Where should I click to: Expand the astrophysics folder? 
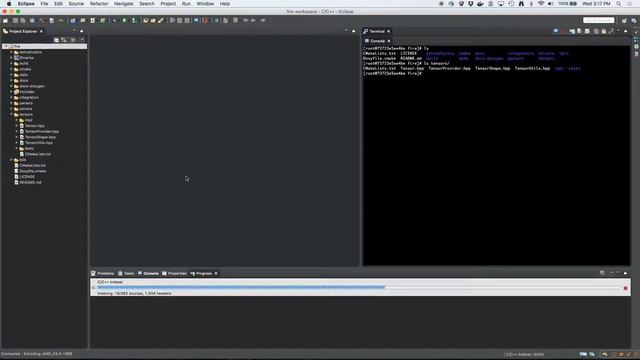(11, 52)
